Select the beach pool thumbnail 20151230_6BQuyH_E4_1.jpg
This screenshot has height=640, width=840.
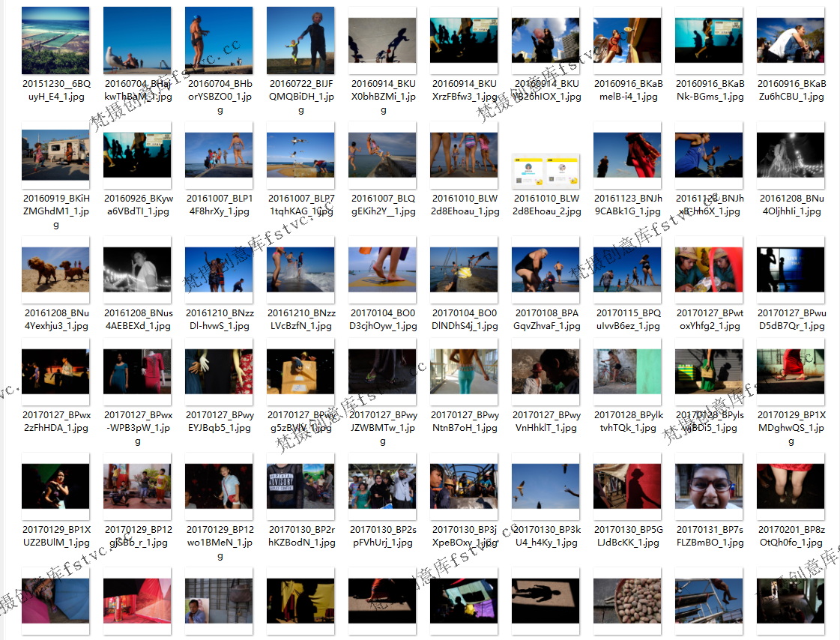pos(55,40)
